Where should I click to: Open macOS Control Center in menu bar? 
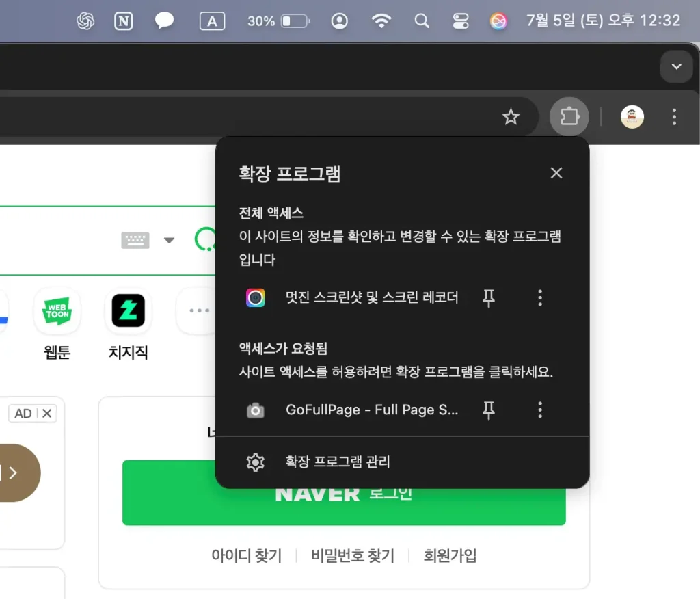click(461, 21)
